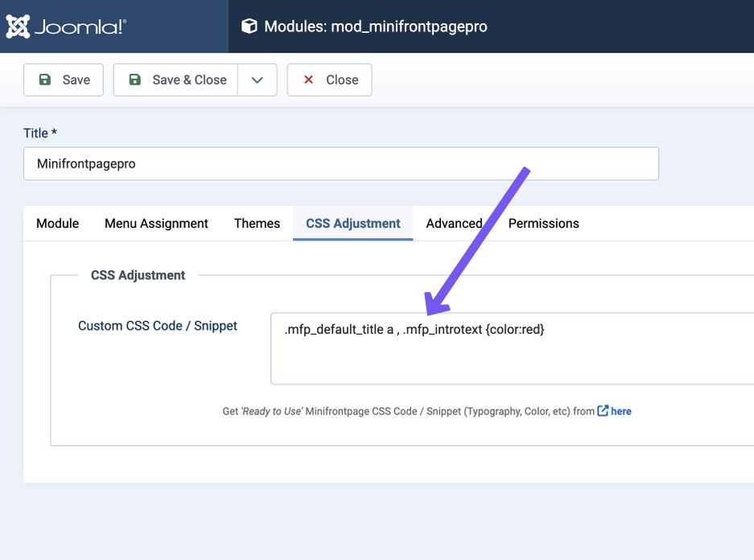The height and width of the screenshot is (560, 754).
Task: Click the external link icon beside 'here'
Action: [603, 411]
